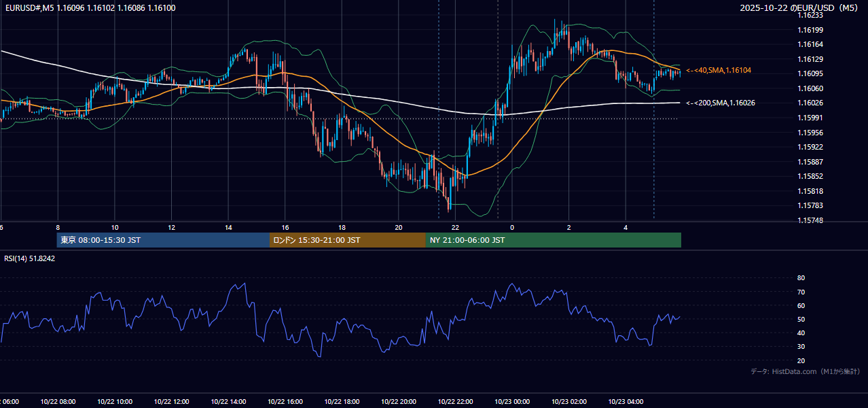Click hour tick 18 below price chart
868x408 pixels.
tap(342, 228)
